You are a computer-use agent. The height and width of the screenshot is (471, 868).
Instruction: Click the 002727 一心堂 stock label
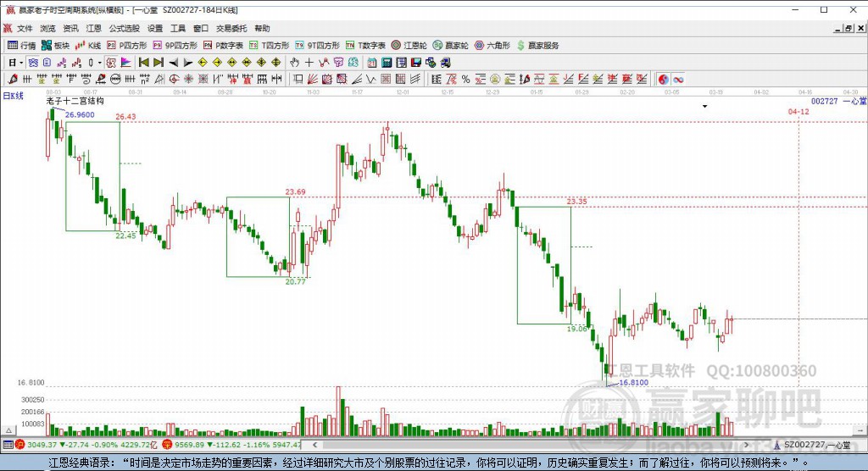pyautogui.click(x=838, y=102)
